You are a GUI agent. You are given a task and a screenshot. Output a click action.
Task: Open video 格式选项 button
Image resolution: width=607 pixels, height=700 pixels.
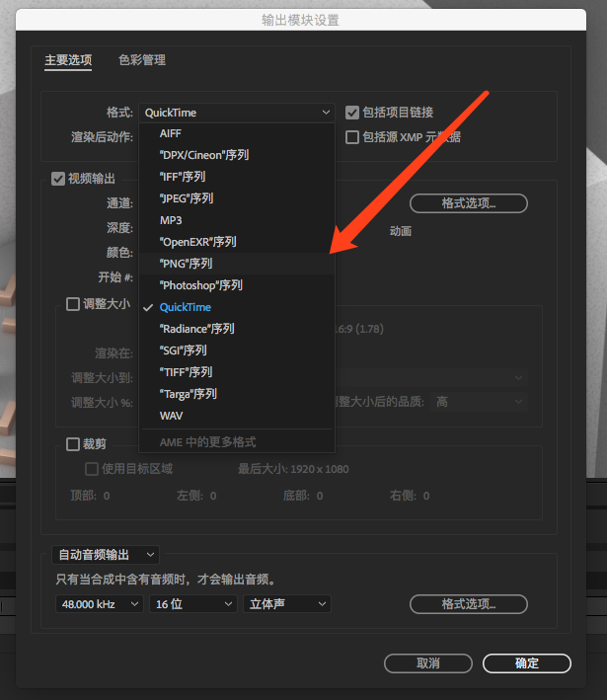468,203
